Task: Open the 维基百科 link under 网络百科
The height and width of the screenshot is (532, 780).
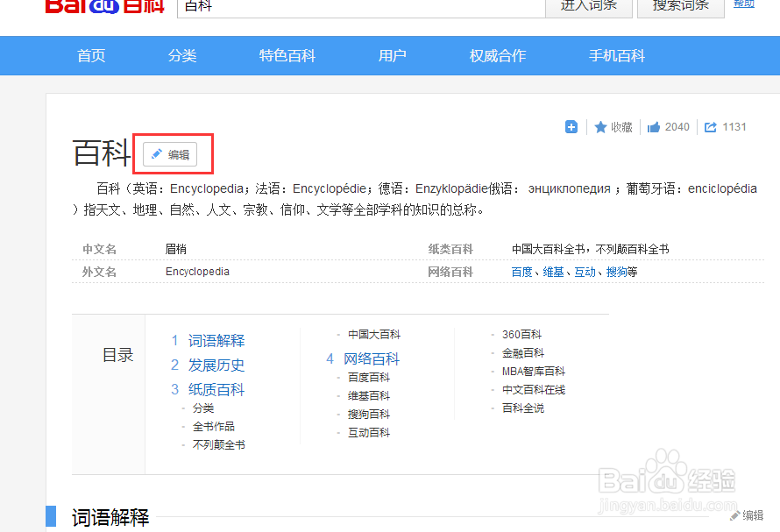Action: tap(366, 395)
